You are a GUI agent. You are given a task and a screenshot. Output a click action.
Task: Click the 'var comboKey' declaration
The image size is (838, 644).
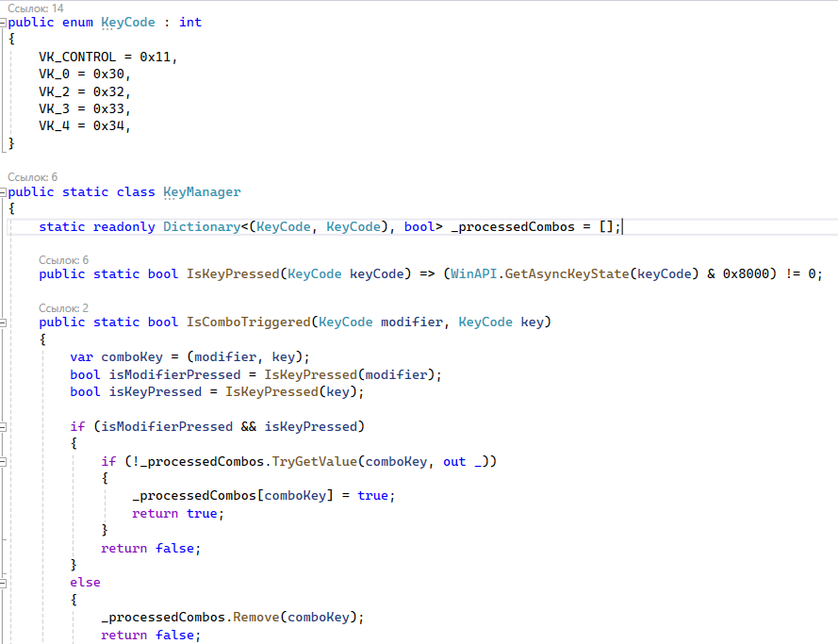116,357
